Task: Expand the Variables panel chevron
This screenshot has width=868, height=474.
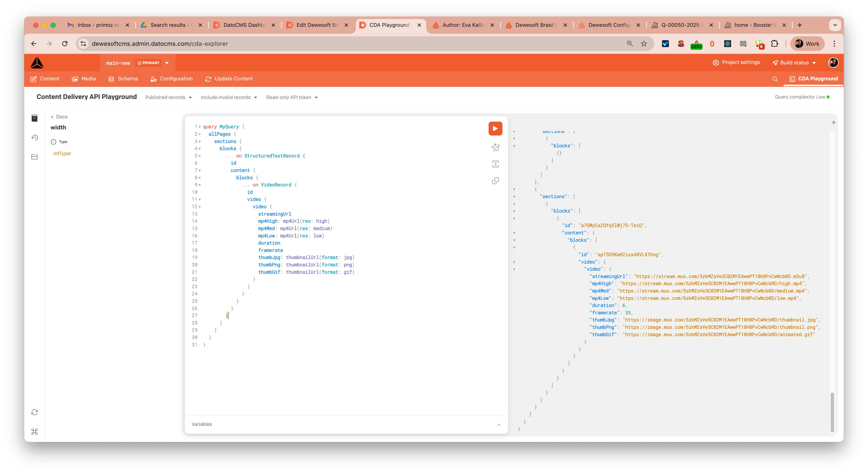Action: [499, 425]
